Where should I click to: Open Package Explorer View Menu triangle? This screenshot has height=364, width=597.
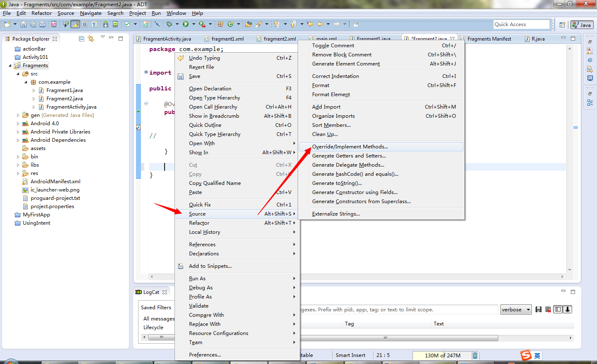(102, 37)
